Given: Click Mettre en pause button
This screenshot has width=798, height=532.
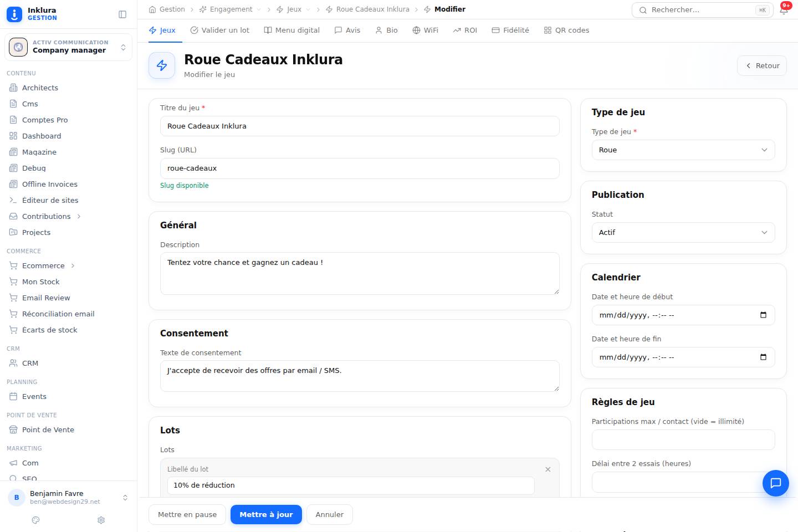Looking at the screenshot, I should [187, 514].
